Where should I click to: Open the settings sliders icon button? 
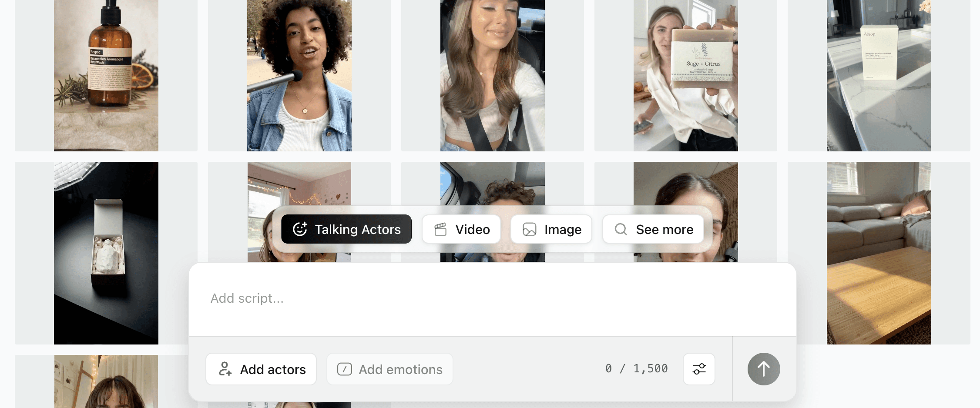(699, 369)
